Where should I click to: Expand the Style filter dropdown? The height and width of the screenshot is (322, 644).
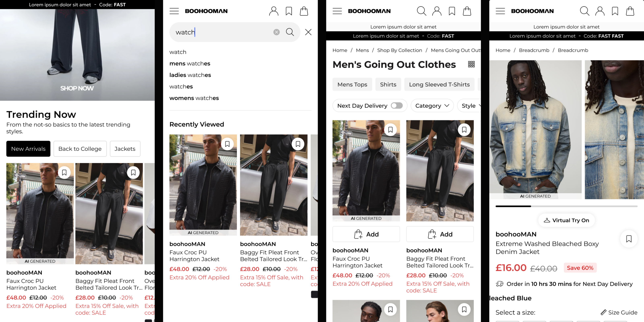coord(469,105)
